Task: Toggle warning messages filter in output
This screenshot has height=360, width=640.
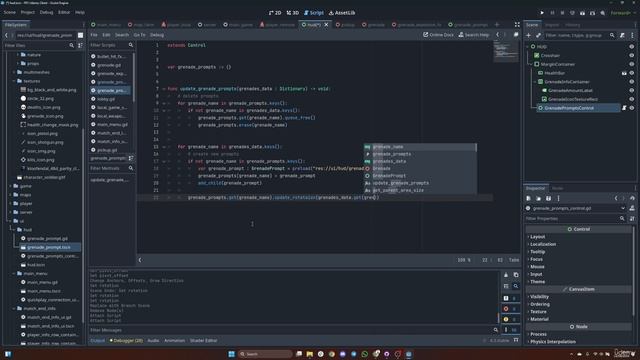Action: (510, 319)
